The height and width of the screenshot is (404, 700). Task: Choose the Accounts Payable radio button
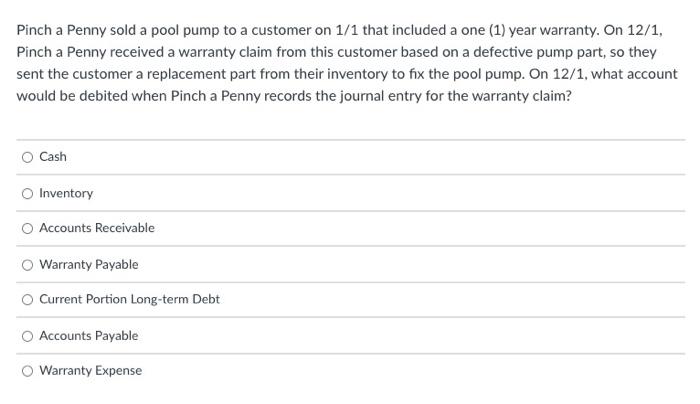click(x=28, y=336)
